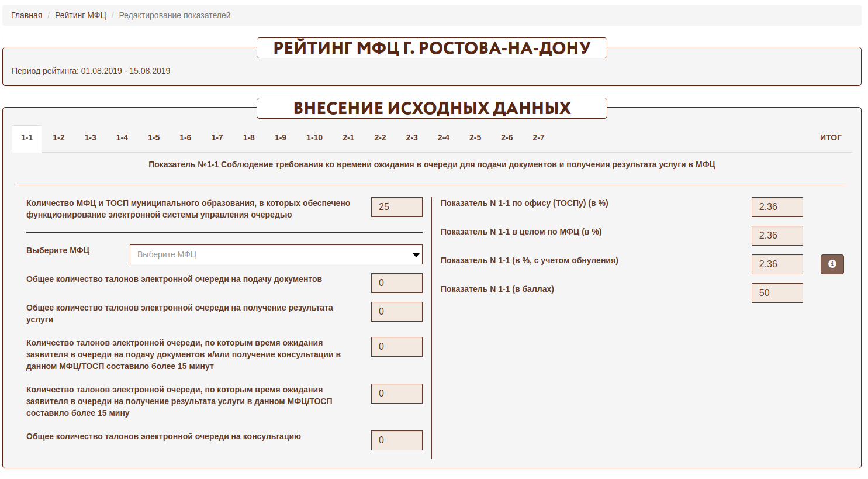
Task: Open tab 1-8
Action: [x=248, y=138]
